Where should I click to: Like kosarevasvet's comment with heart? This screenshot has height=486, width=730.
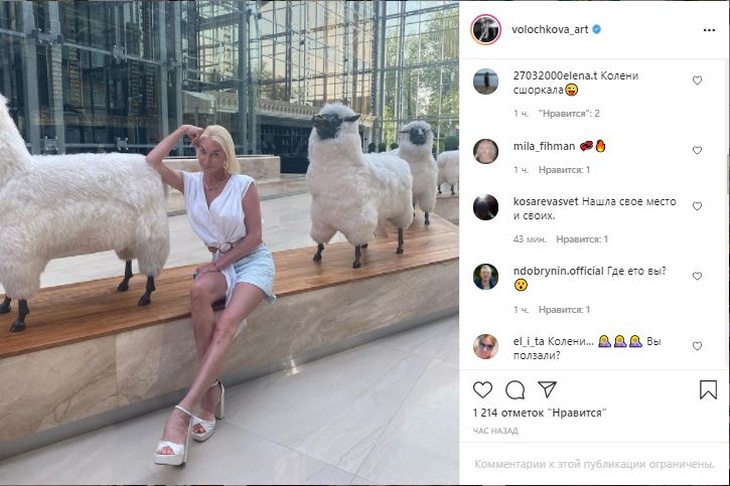click(x=697, y=206)
